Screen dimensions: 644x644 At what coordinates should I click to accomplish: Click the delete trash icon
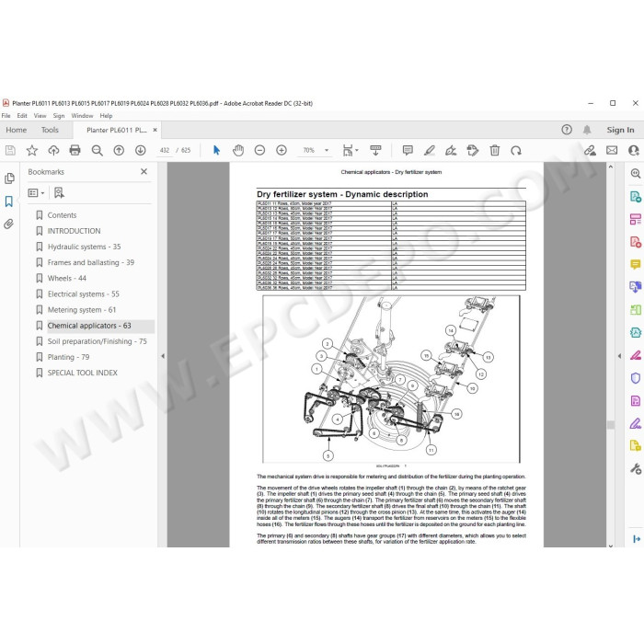[x=495, y=150]
